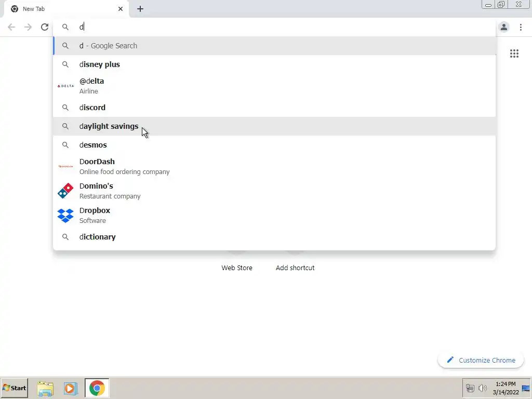
Task: Click the browser forward arrow
Action: click(28, 27)
